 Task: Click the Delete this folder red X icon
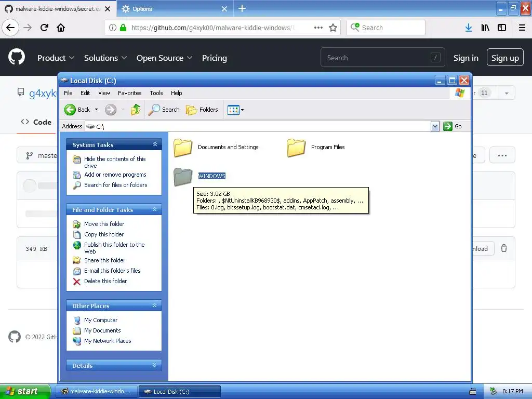click(77, 282)
